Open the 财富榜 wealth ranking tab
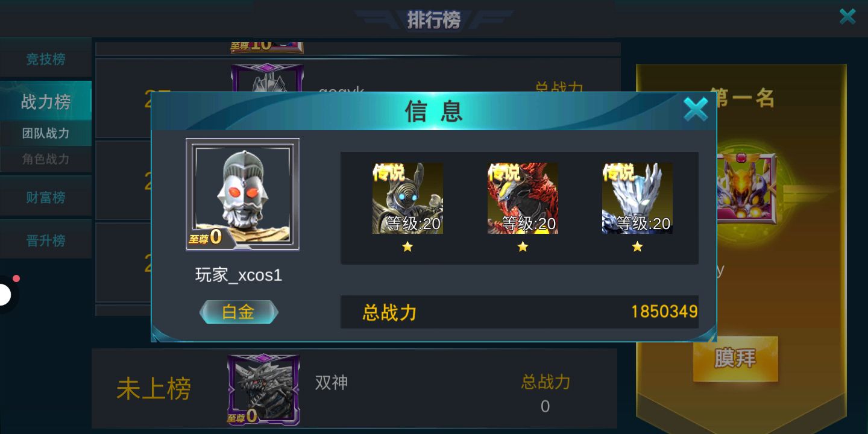This screenshot has width=868, height=434. point(46,197)
